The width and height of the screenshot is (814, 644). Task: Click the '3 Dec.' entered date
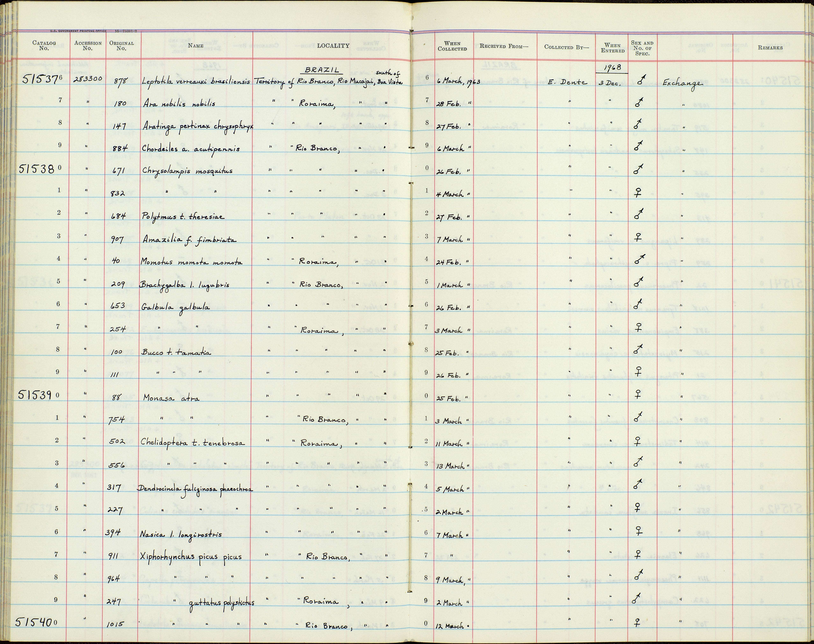tap(610, 83)
